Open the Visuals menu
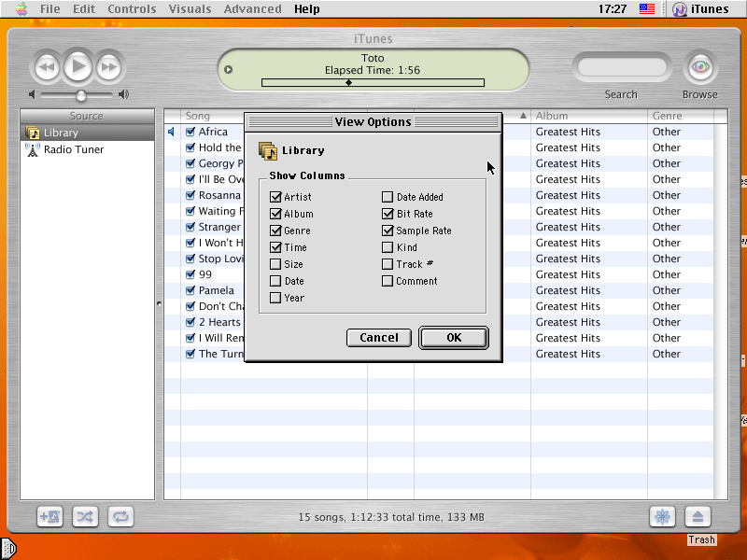747x560 pixels. (x=190, y=8)
